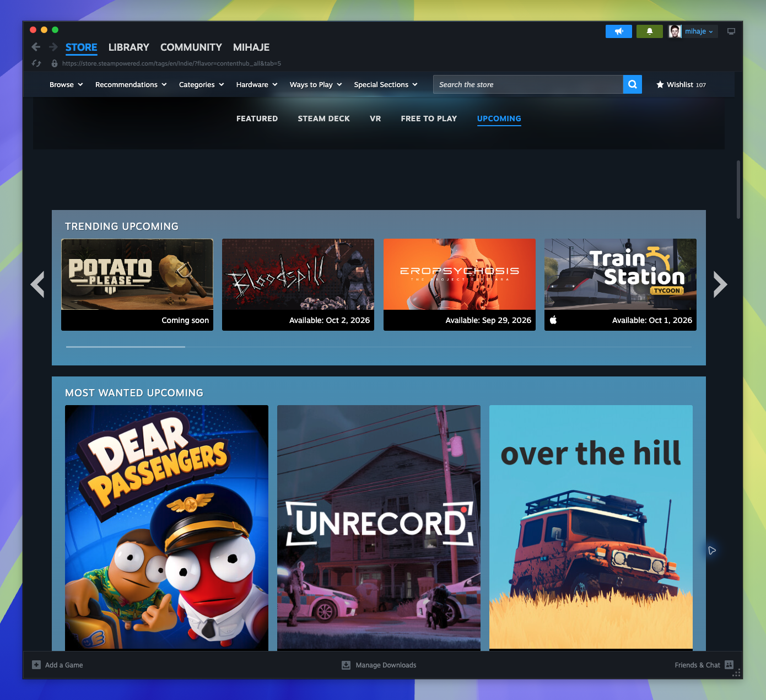This screenshot has width=766, height=700.
Task: Open the notifications bell
Action: [650, 31]
